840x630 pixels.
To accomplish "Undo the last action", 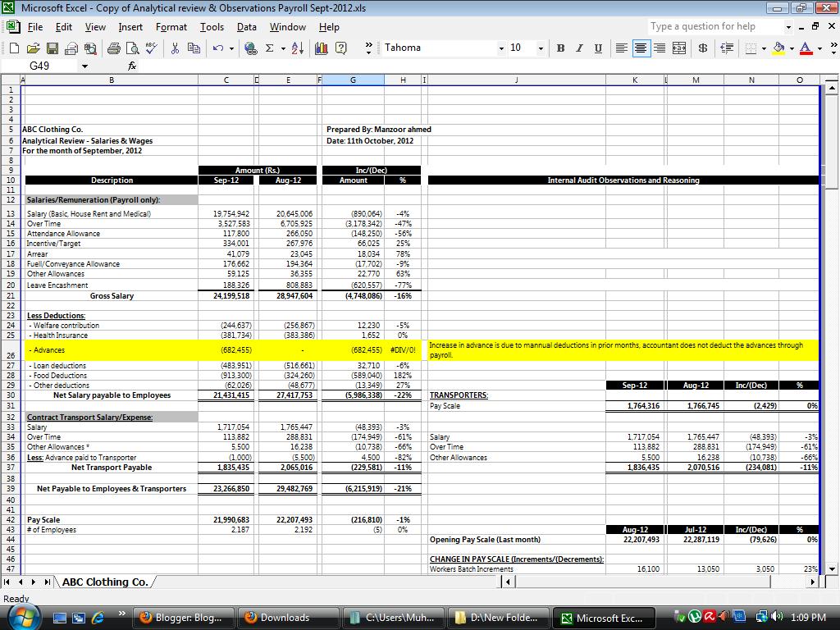I will [x=218, y=48].
